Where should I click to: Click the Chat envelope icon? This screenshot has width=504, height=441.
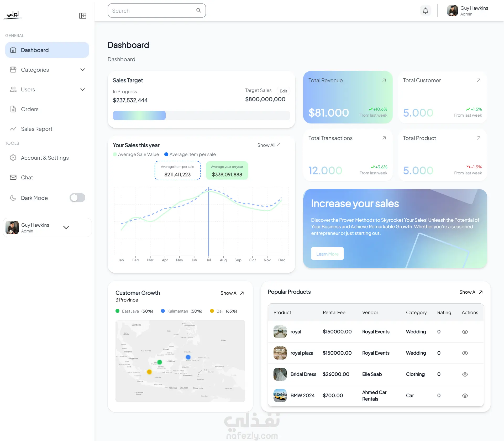(13, 178)
